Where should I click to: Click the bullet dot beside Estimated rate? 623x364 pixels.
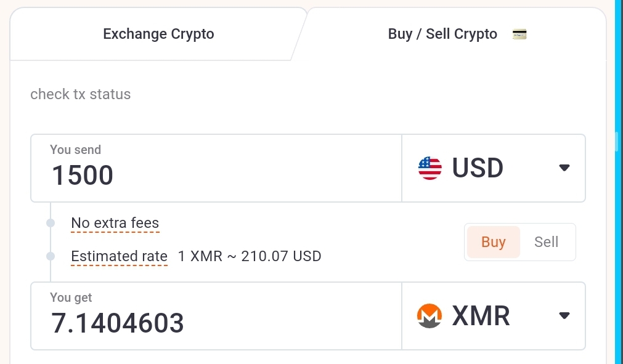click(x=51, y=256)
